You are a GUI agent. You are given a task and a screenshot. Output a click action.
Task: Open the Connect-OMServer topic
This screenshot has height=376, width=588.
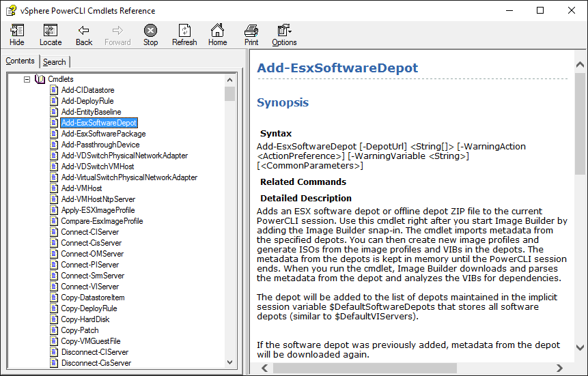(x=92, y=253)
